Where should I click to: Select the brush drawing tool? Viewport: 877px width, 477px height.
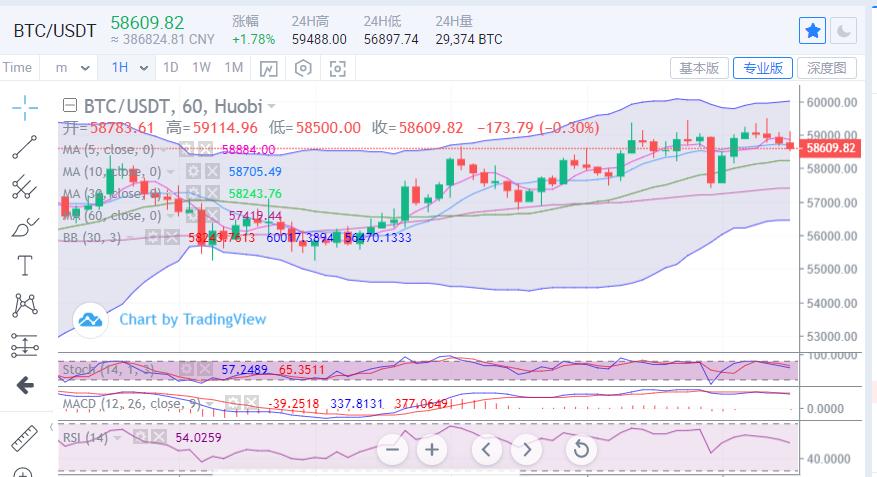25,227
